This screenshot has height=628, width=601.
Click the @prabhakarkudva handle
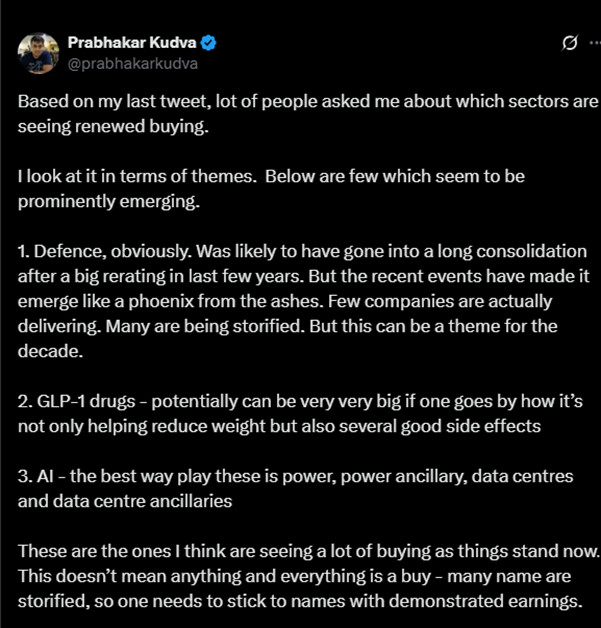click(x=133, y=62)
